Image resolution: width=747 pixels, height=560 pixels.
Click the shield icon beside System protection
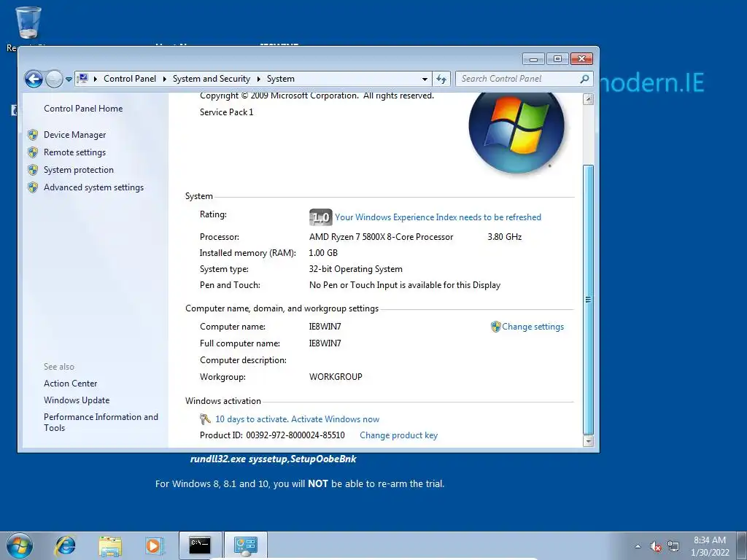click(33, 170)
